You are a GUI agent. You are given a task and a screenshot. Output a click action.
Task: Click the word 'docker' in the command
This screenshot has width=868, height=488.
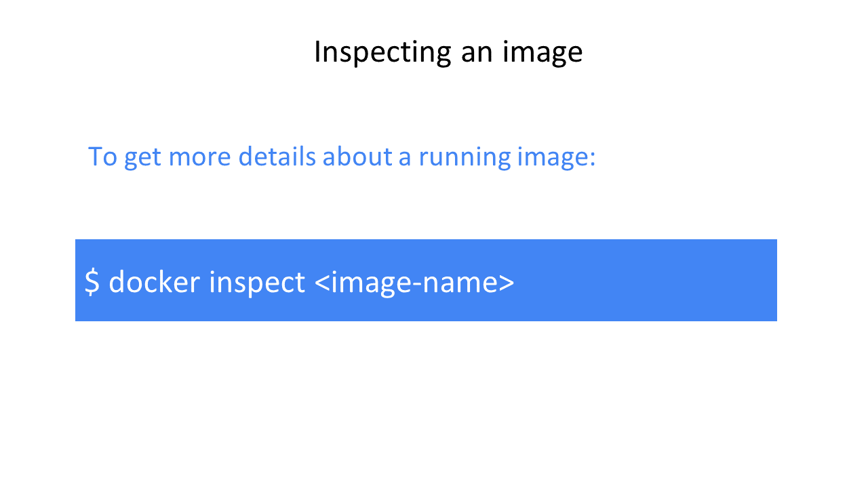[154, 281]
